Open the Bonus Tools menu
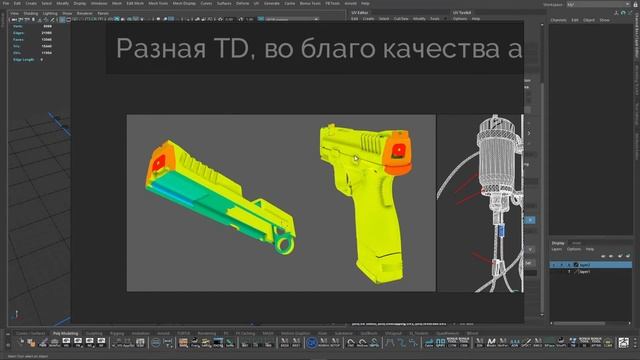640x360 pixels. 310,3
